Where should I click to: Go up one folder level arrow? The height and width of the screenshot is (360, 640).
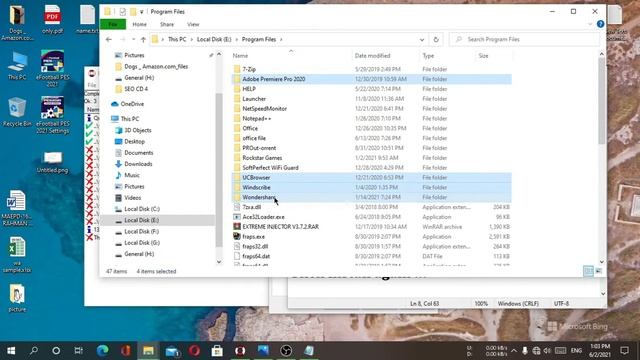point(143,40)
